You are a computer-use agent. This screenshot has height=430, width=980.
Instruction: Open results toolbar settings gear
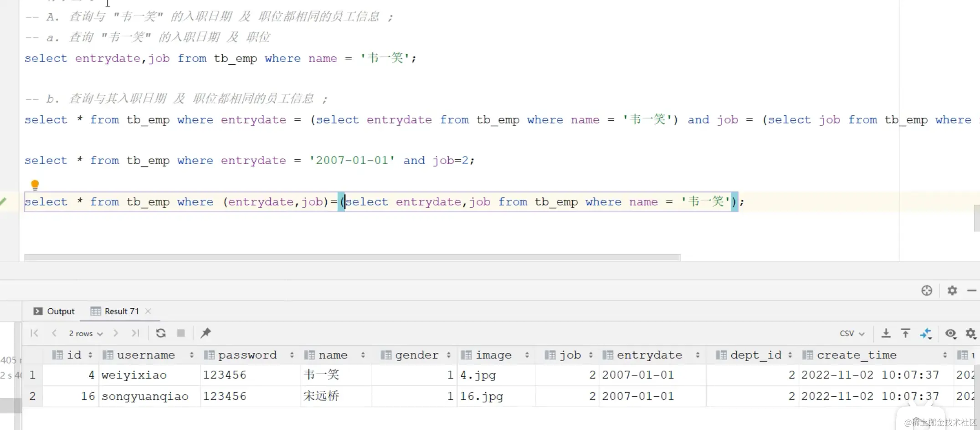pyautogui.click(x=971, y=333)
